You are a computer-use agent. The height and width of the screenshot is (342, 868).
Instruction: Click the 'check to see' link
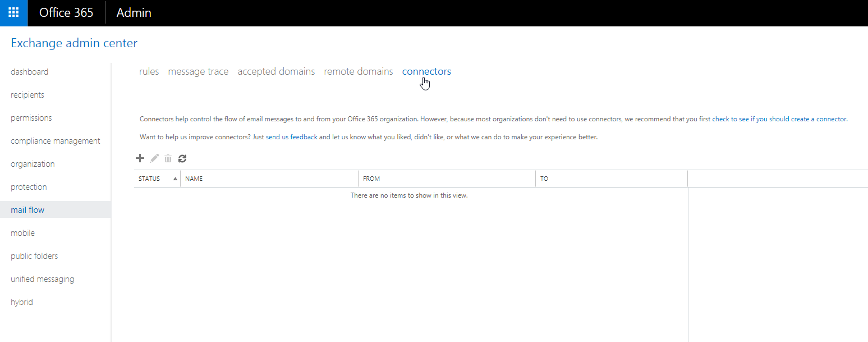(x=731, y=118)
